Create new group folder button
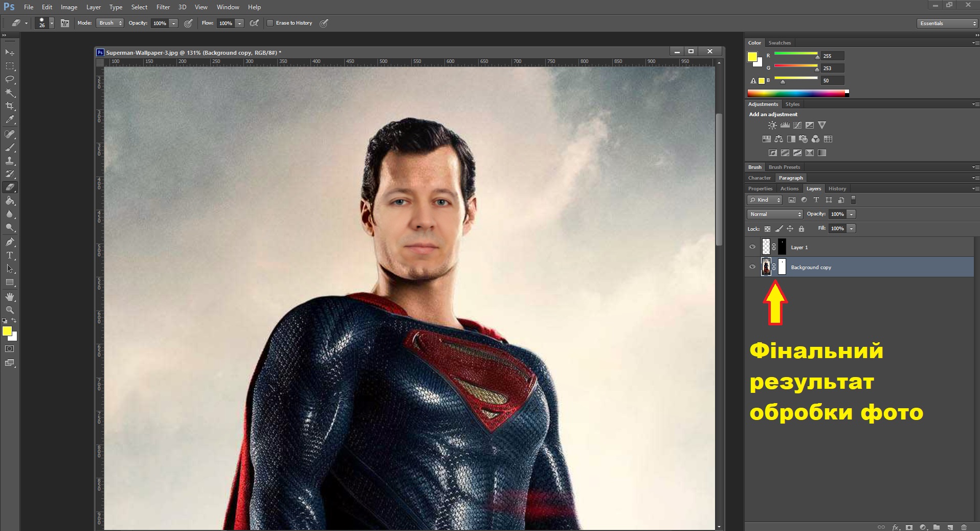 pos(936,527)
